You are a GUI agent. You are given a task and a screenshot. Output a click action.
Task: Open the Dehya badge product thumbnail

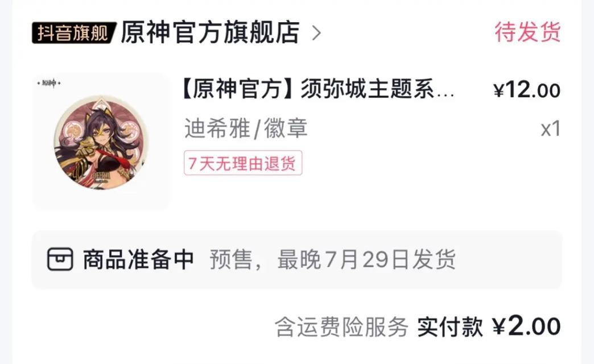[101, 141]
